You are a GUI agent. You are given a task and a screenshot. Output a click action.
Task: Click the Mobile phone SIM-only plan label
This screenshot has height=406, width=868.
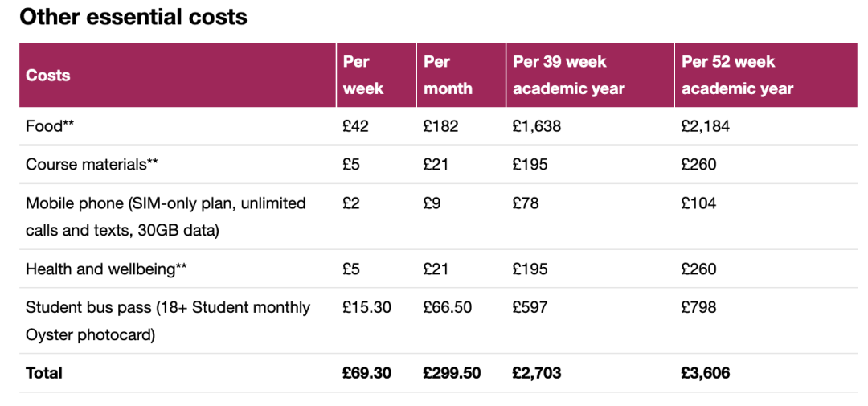(166, 216)
